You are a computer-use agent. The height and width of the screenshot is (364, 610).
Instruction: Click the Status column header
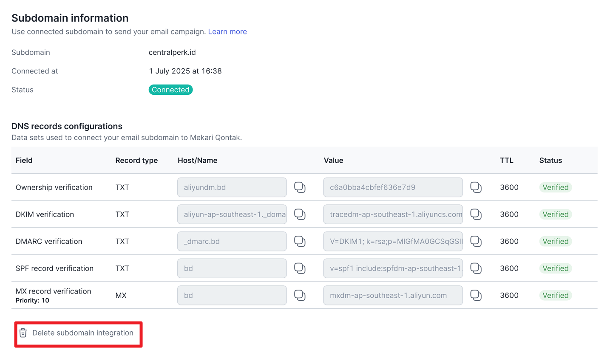[x=550, y=161]
